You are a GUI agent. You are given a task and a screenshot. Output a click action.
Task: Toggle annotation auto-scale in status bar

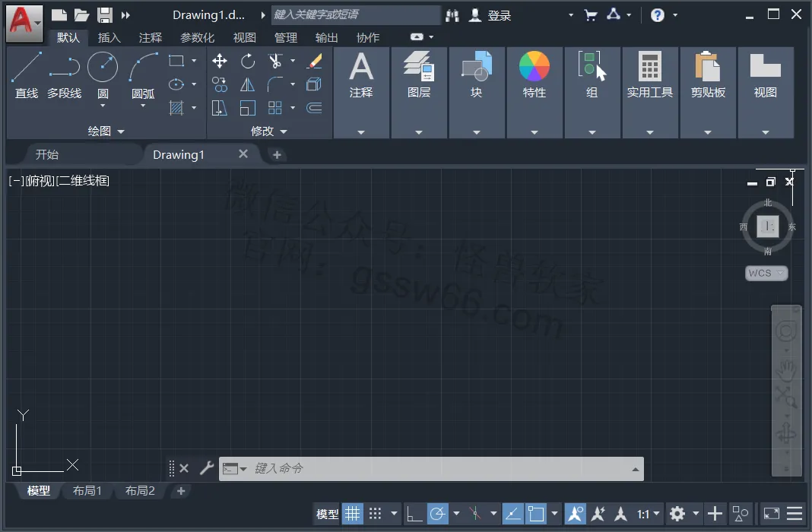[x=598, y=514]
